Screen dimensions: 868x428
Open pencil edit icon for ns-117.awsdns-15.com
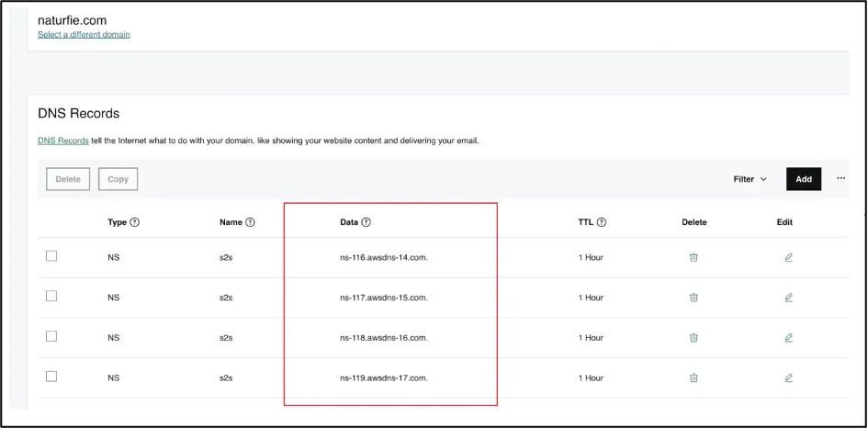click(x=789, y=298)
